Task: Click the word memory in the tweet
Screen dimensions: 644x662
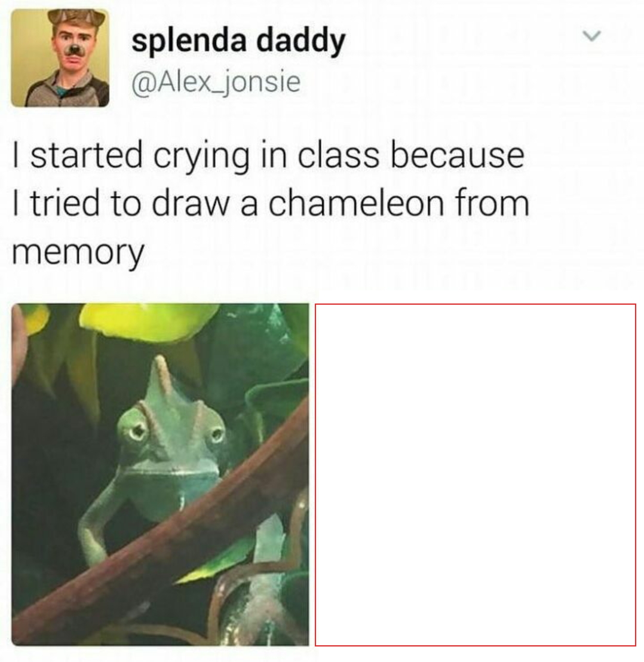Action: click(x=78, y=253)
